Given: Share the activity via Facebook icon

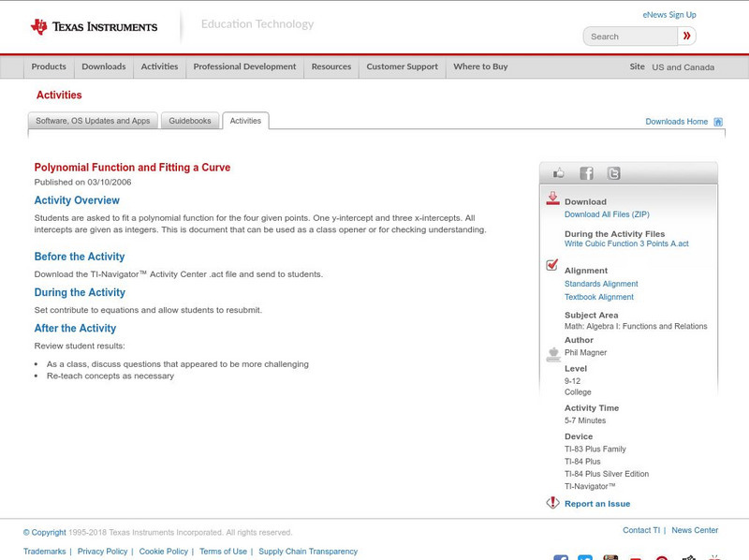Looking at the screenshot, I should click(586, 173).
